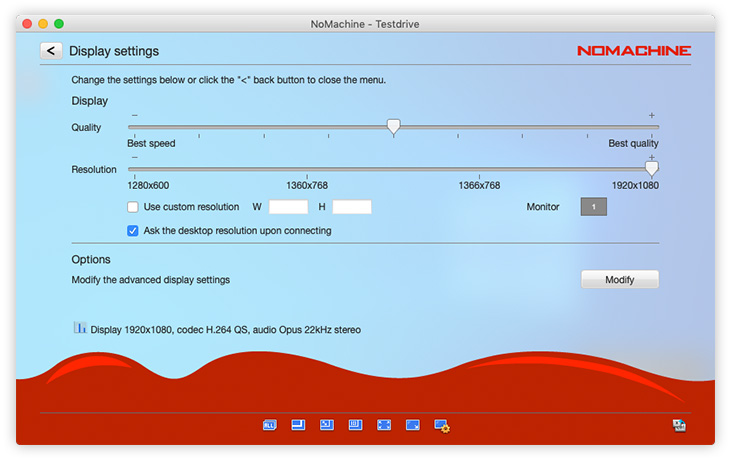Click the icon left of the gear display icon
730x458 pixels.
(x=412, y=425)
